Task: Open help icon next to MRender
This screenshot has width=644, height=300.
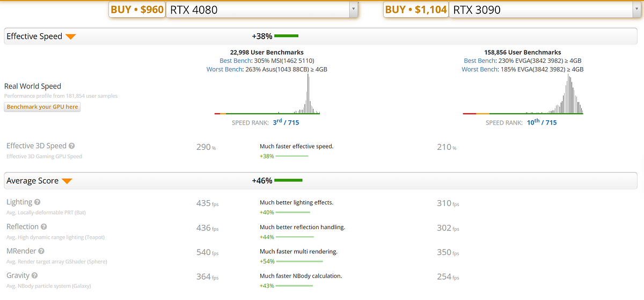Action: [41, 251]
